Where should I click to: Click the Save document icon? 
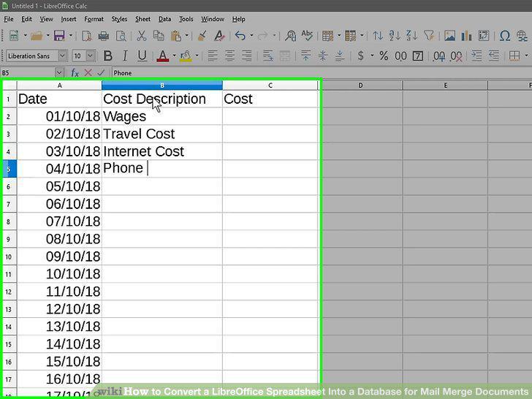click(x=59, y=36)
